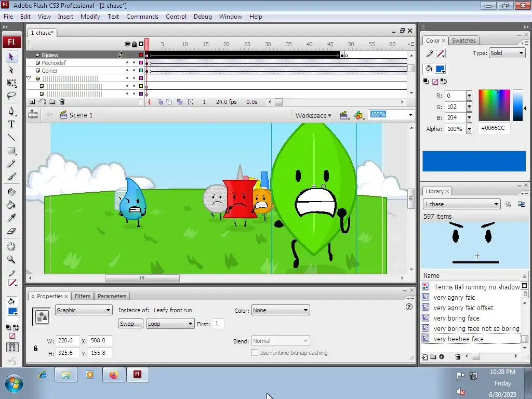Click the fill color swatch in Color panel
The image size is (532, 399).
point(440,69)
